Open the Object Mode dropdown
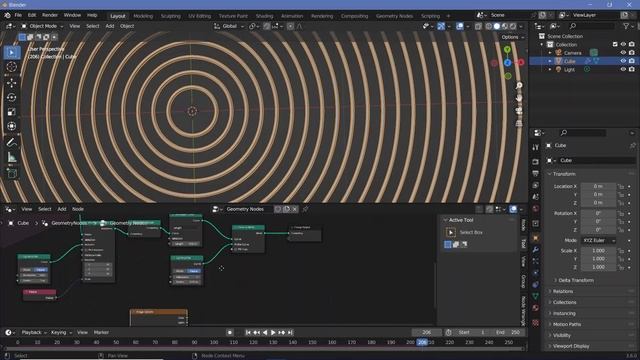 pyautogui.click(x=42, y=26)
